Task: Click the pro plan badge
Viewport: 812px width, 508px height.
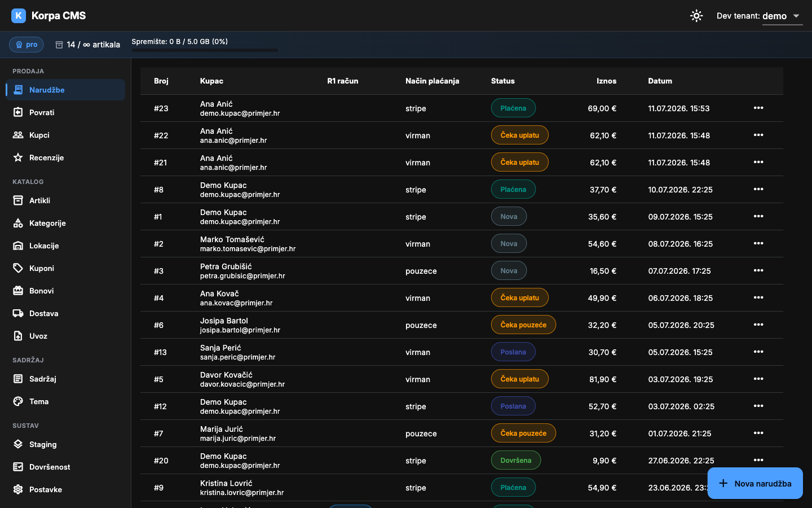Action: (x=27, y=45)
